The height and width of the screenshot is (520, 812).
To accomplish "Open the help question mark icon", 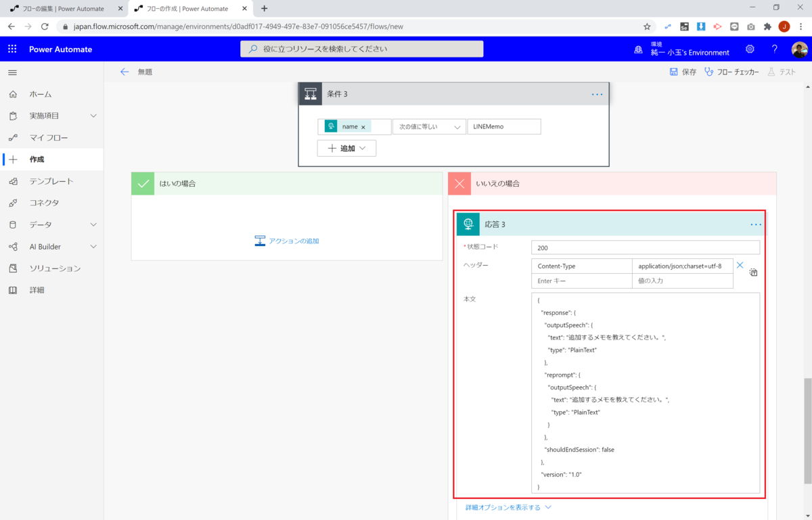I will point(775,49).
